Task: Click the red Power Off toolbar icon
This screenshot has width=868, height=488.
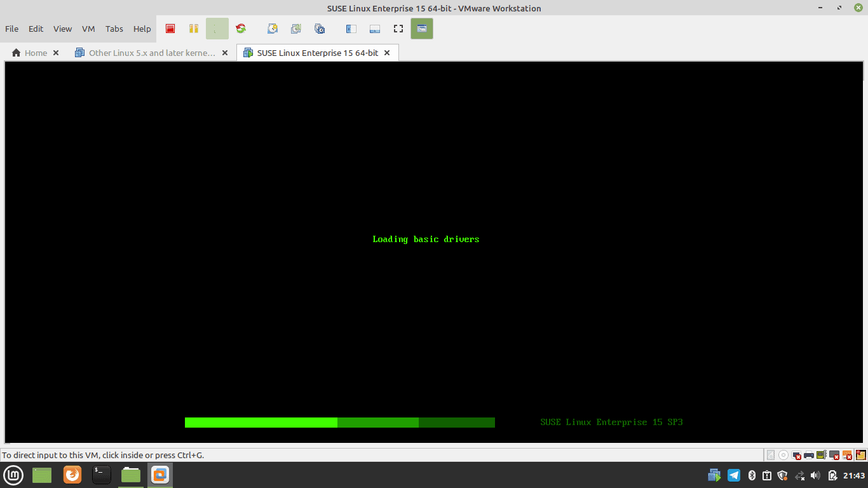Action: pos(170,29)
